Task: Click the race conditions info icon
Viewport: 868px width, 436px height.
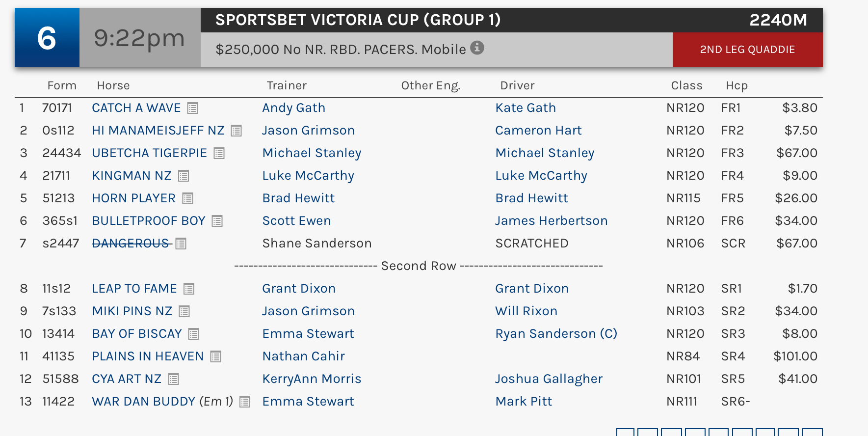Action: point(477,48)
